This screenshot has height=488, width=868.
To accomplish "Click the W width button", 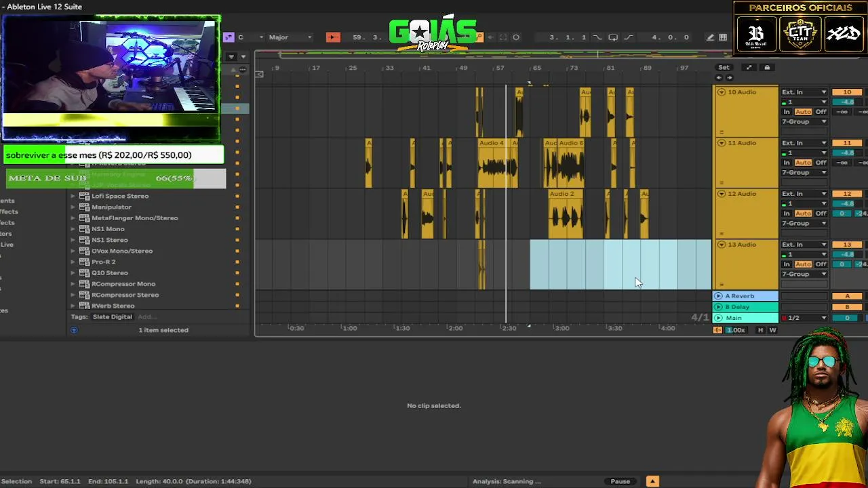I will point(772,330).
